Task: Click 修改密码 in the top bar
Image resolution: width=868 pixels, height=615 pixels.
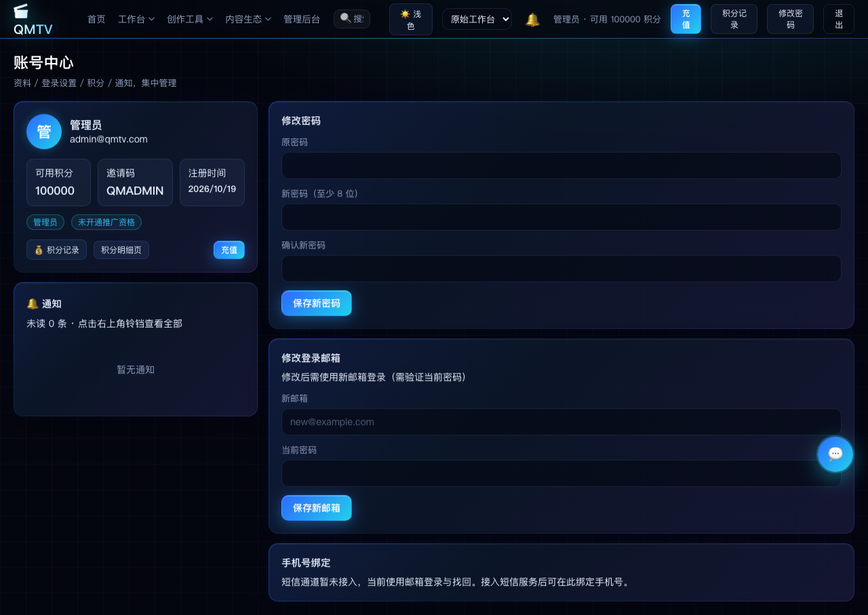Action: (790, 19)
